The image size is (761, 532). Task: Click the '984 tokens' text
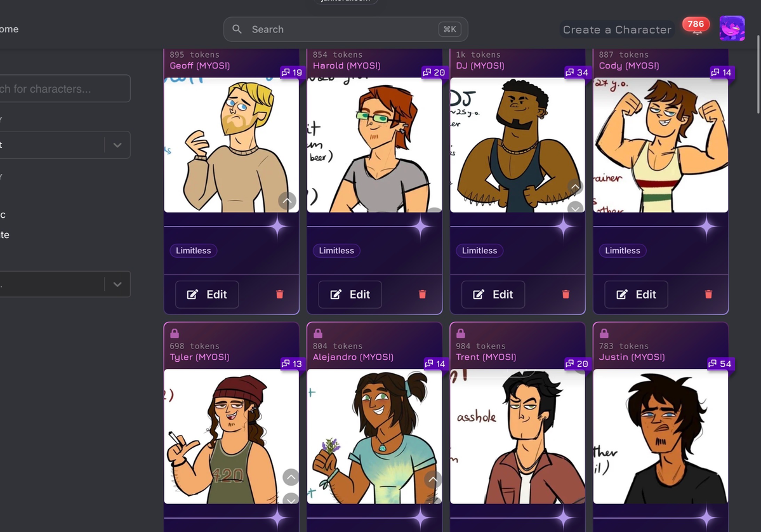coord(480,346)
